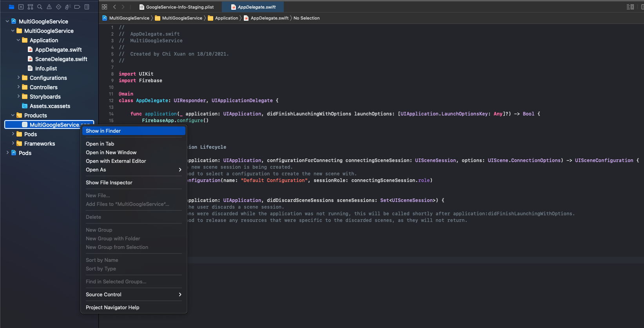Open the Breakpoint navigator icon
This screenshot has height=328, width=644.
pos(77,7)
